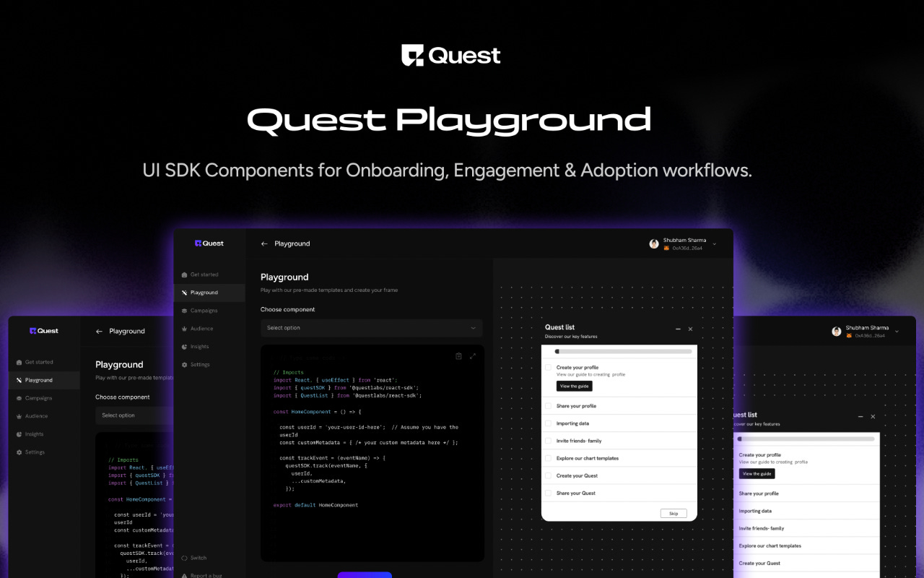Click the MetaMask fox icon in center window
Screen dimensions: 924x578
(x=667, y=248)
